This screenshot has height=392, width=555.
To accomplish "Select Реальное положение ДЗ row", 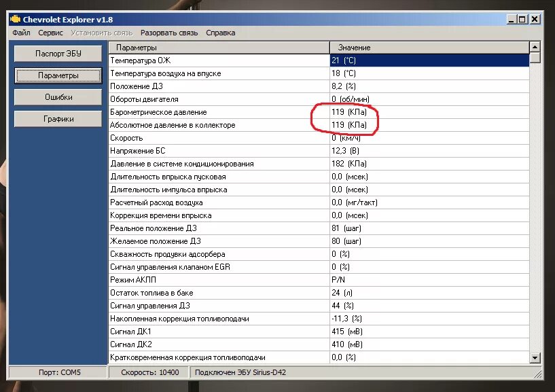I will click(319, 228).
